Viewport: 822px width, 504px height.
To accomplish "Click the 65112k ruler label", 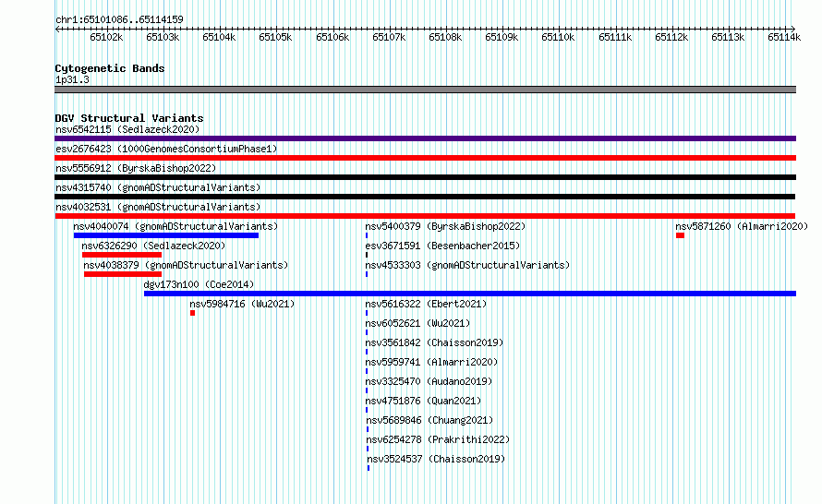I will (x=671, y=37).
